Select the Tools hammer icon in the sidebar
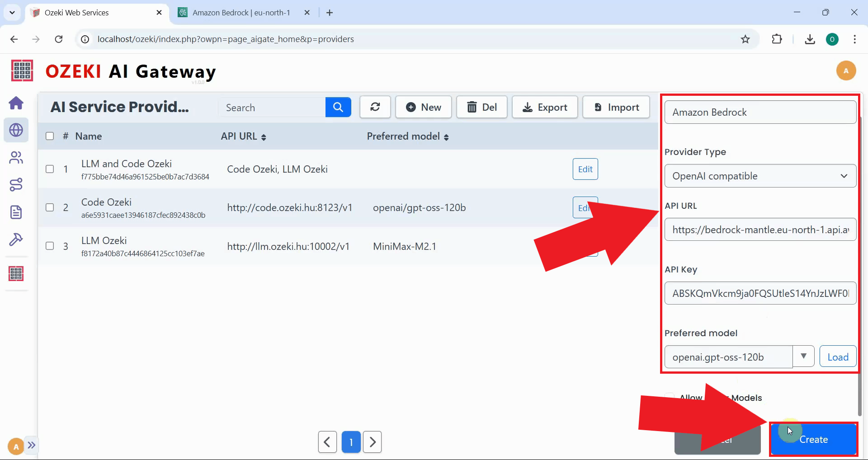The image size is (868, 460). (x=16, y=239)
